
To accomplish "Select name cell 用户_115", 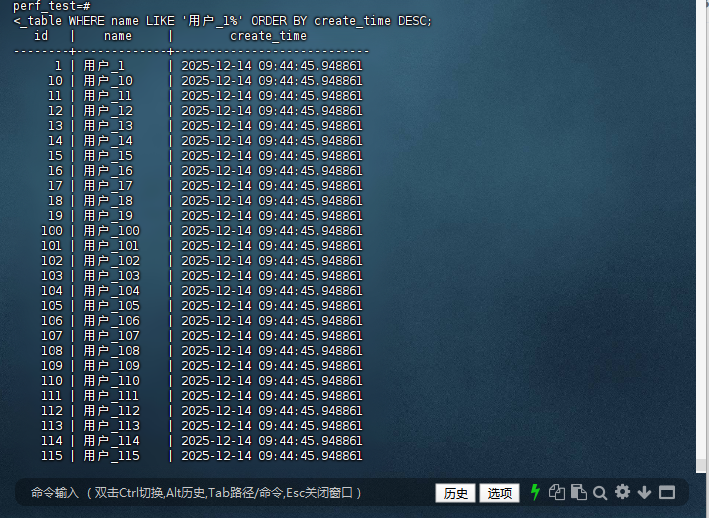I will tap(111, 456).
